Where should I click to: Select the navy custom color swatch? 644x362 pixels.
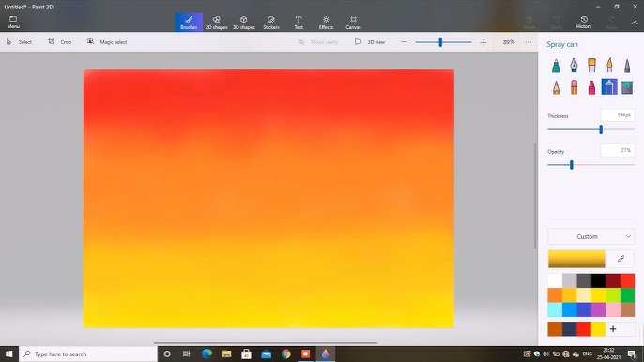(569, 329)
